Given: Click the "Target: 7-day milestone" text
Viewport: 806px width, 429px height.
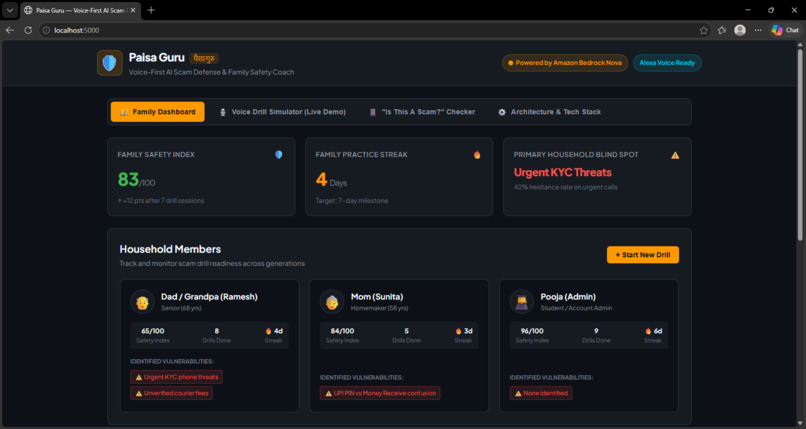Looking at the screenshot, I should pos(352,201).
